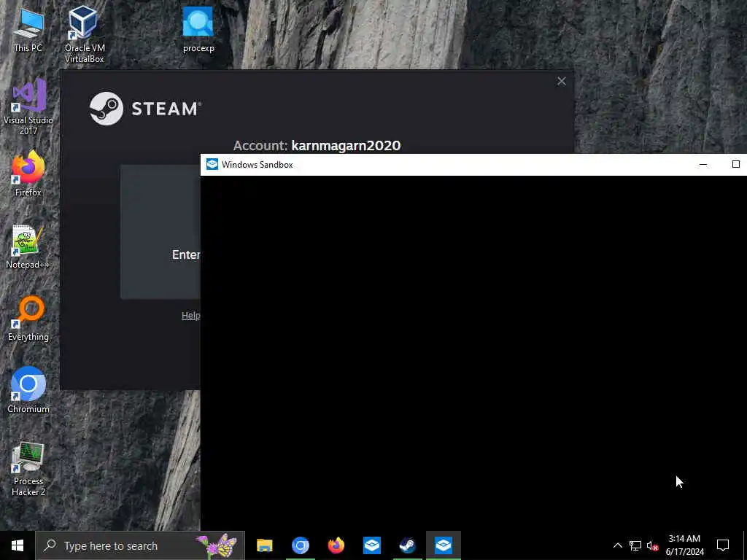Click the butterfly search highlight icon
The height and width of the screenshot is (560, 747).
[x=217, y=545]
